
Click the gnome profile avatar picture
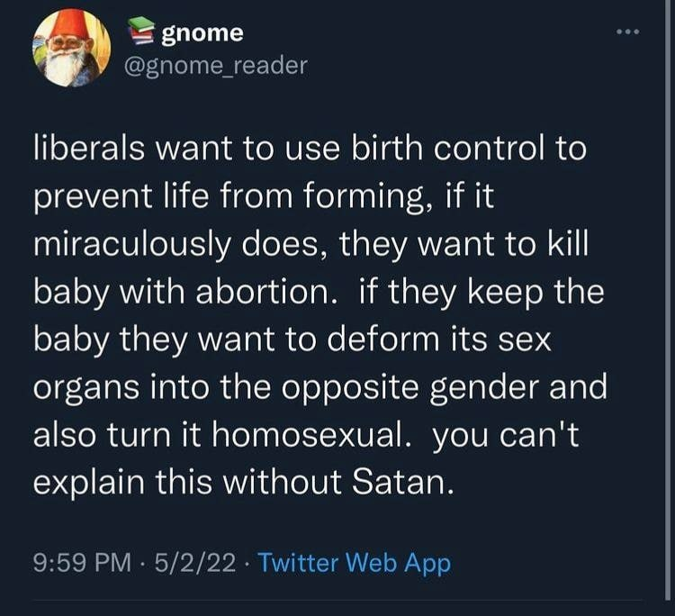(x=70, y=49)
